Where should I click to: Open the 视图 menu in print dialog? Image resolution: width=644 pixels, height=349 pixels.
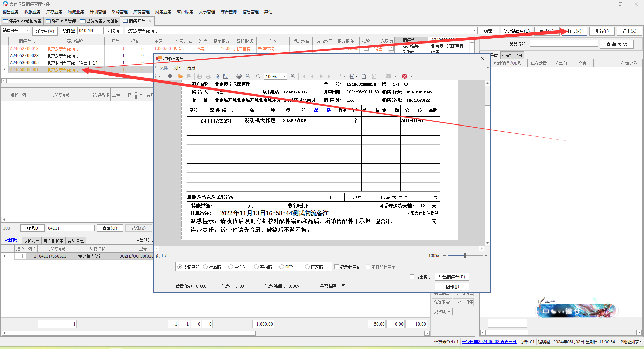pyautogui.click(x=177, y=68)
